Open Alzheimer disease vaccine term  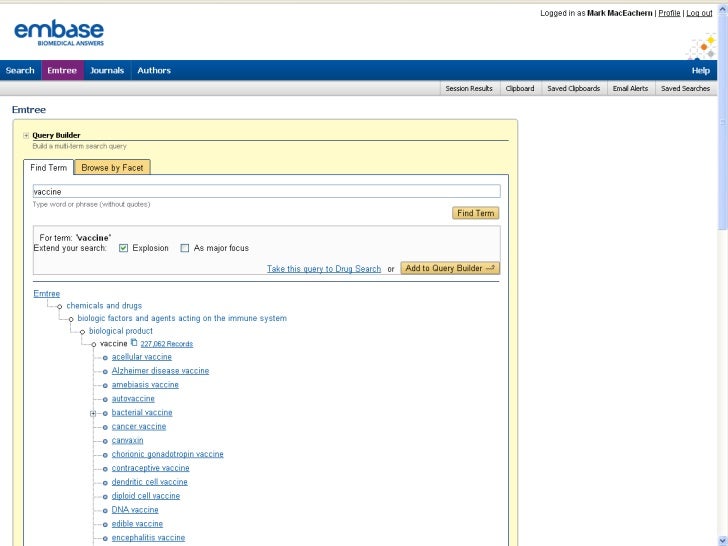[x=160, y=370]
